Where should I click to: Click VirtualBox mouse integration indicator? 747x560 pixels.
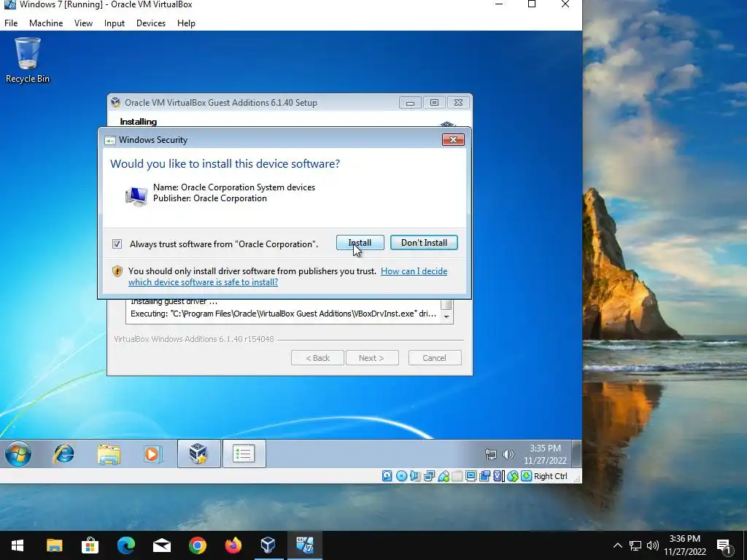click(x=513, y=475)
